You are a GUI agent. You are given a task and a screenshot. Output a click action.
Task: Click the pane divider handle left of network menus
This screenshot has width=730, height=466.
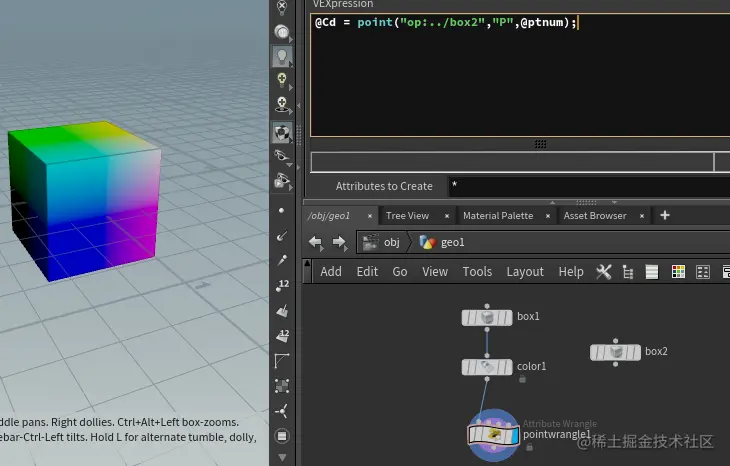pos(307,271)
